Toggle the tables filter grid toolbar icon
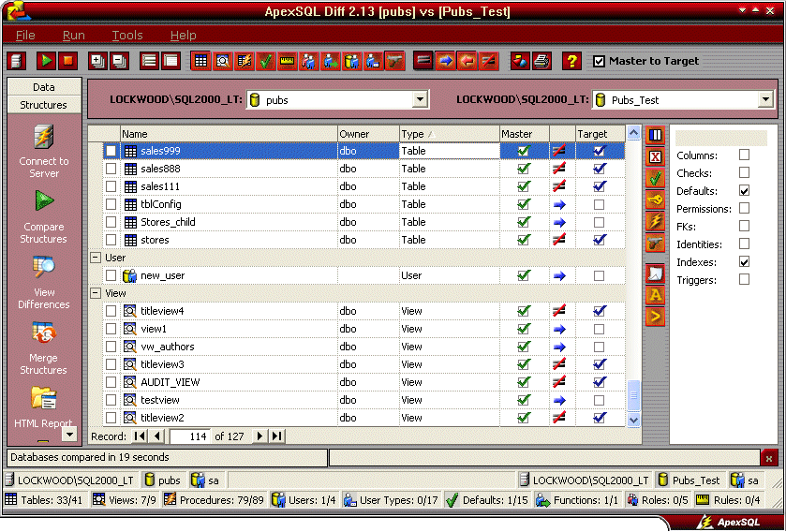The width and height of the screenshot is (786, 532). pos(201,61)
